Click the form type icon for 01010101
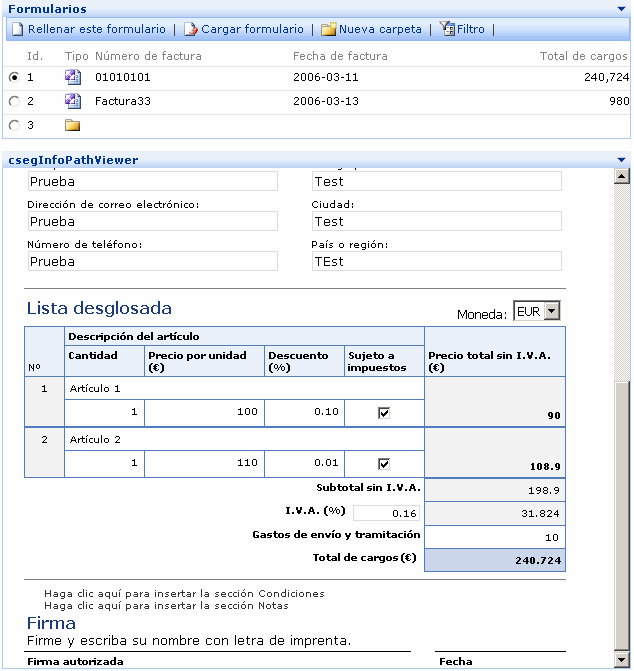This screenshot has height=671, width=634. click(x=72, y=77)
